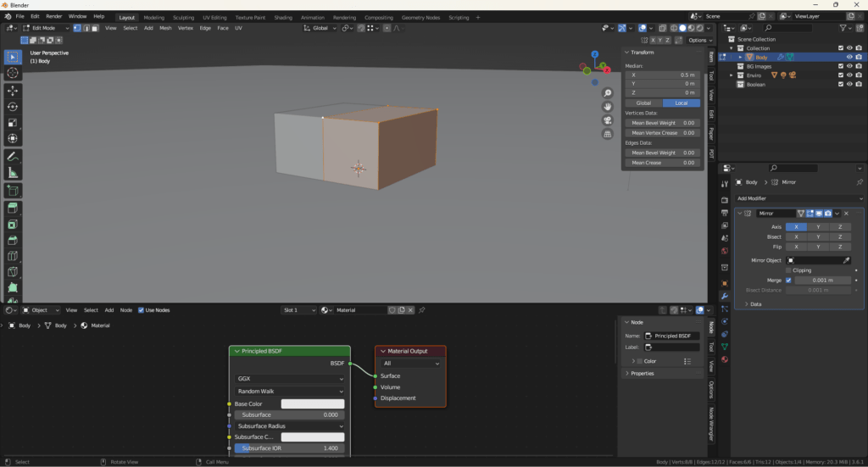Click the zoom magnifier viewport gizmo
Image resolution: width=868 pixels, height=467 pixels.
coord(608,93)
